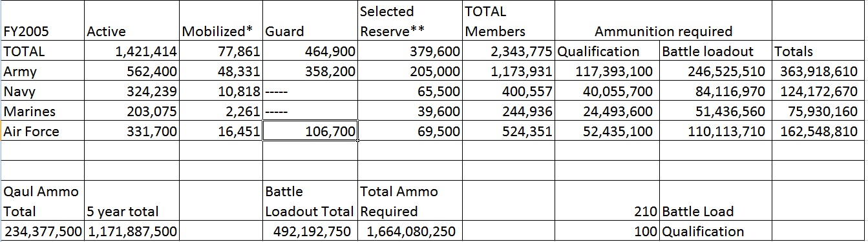Image resolution: width=868 pixels, height=242 pixels.
Task: Select the 5 year total value 1,171,887,500
Action: tap(132, 231)
